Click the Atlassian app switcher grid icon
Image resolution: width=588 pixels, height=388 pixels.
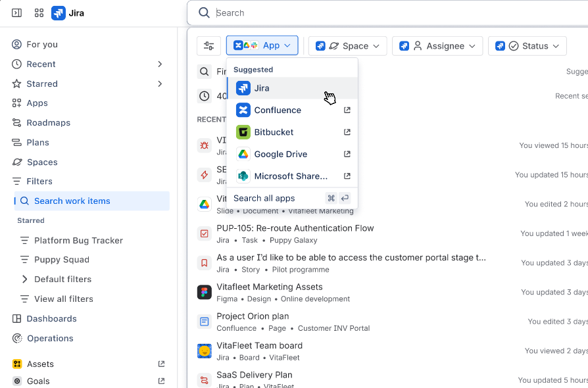coord(38,12)
